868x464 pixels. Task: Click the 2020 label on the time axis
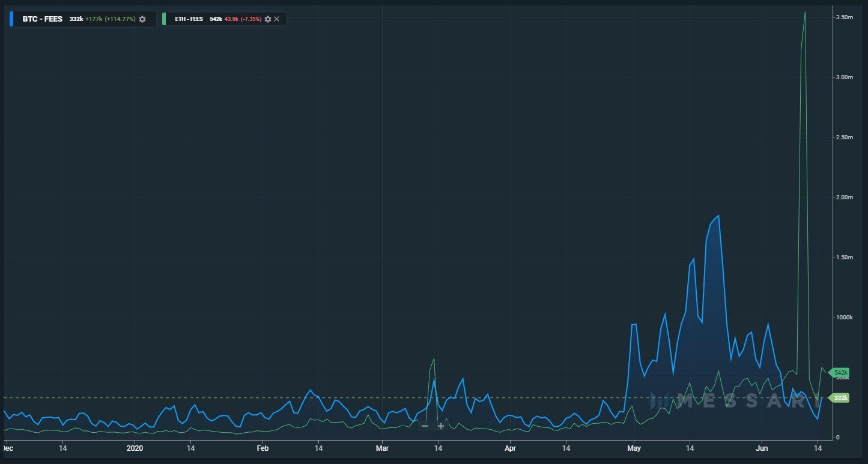[135, 448]
